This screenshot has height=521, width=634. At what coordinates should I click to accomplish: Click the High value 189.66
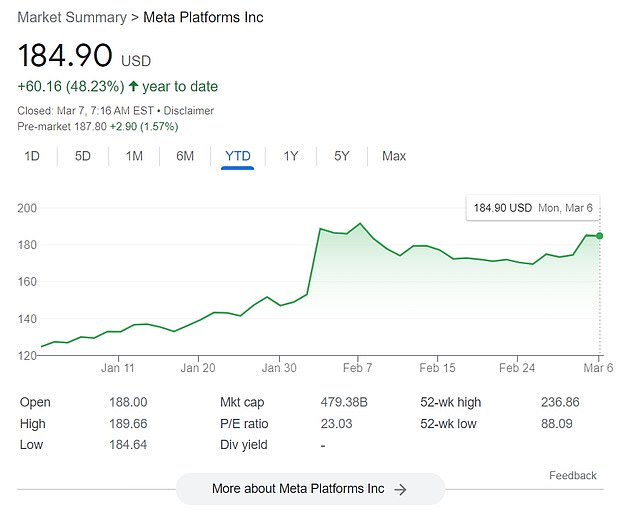[128, 424]
